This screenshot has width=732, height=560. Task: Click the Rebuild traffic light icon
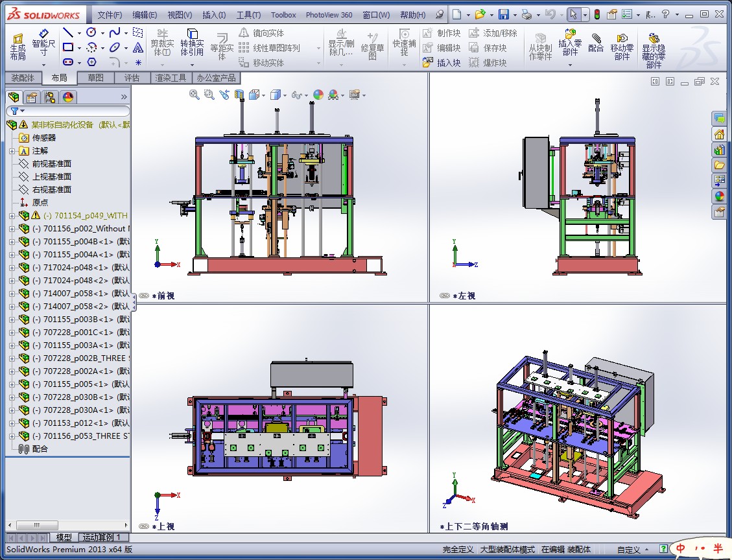point(596,14)
